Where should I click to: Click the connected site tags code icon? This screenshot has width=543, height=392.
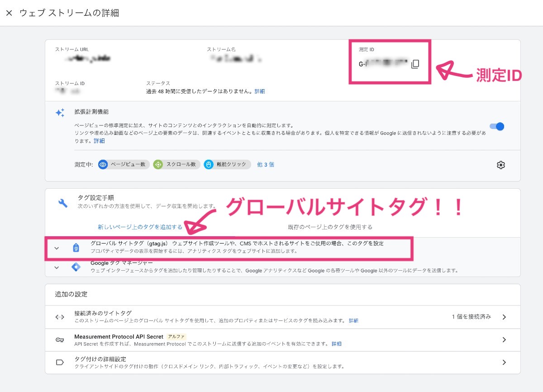(60, 317)
